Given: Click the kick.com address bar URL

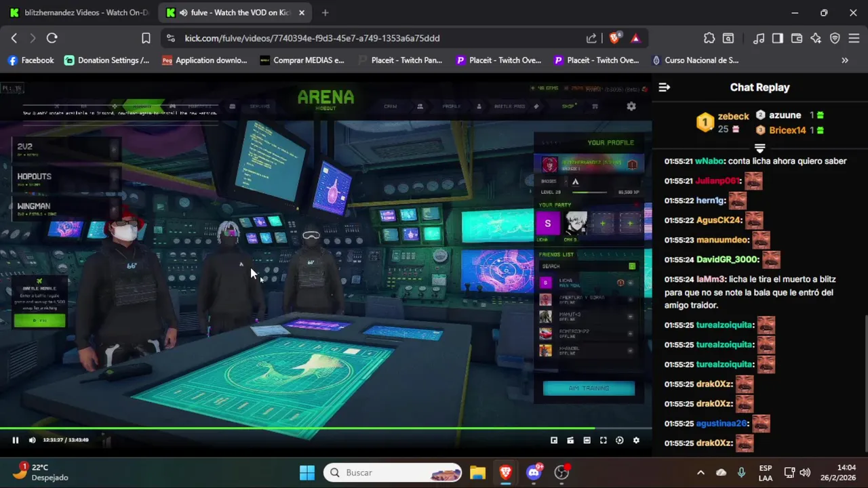Looking at the screenshot, I should coord(312,38).
